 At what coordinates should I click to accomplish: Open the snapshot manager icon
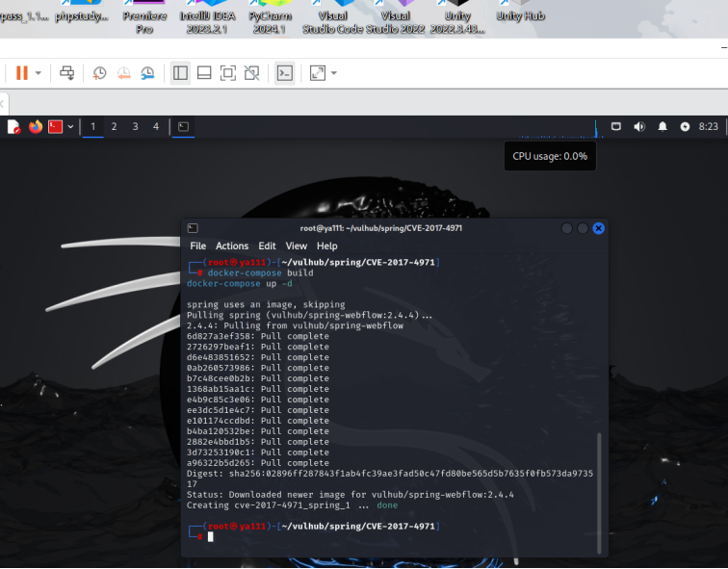pyautogui.click(x=147, y=73)
